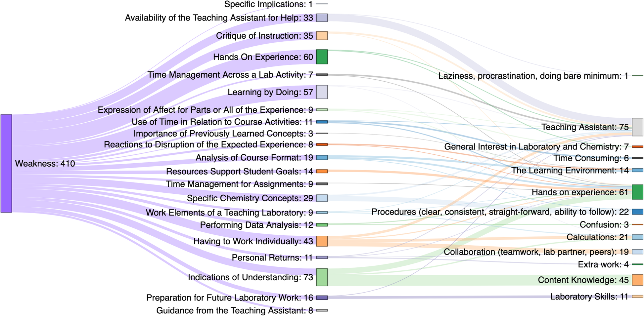The image size is (644, 316).
Task: Click the 'Laboratory Skills: 11' label
Action: tap(589, 297)
